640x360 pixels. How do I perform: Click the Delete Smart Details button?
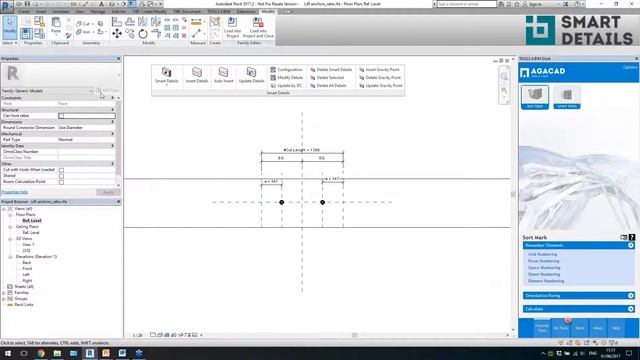331,69
